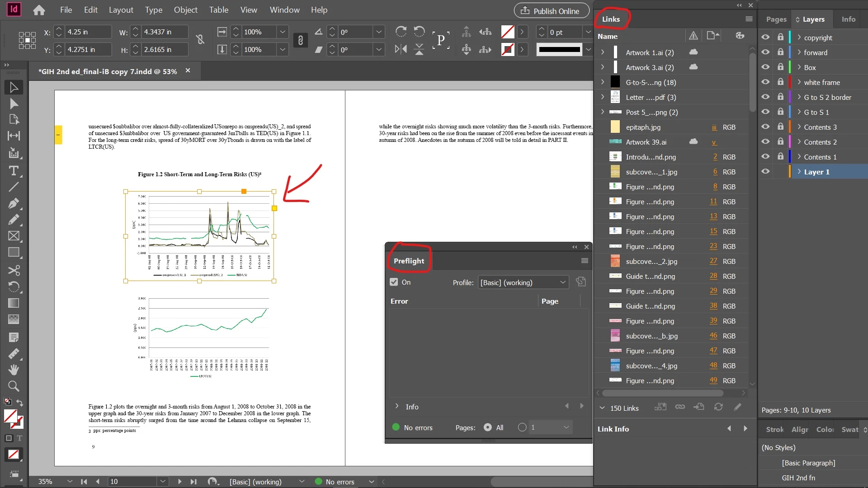
Task: Select the All pages radio button
Action: coord(488,427)
